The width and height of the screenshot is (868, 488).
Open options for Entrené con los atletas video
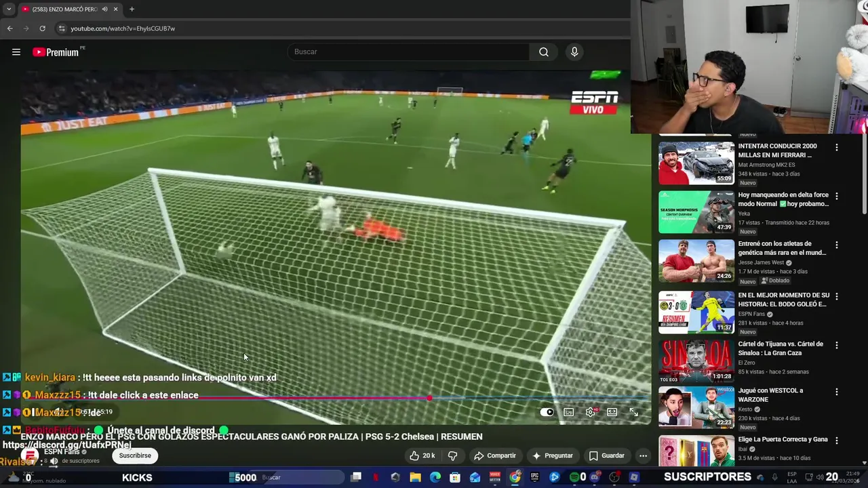pos(836,245)
